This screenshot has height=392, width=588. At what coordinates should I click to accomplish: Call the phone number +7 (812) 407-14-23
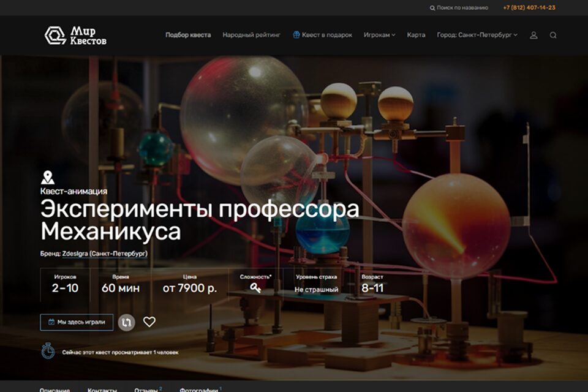[x=529, y=8]
